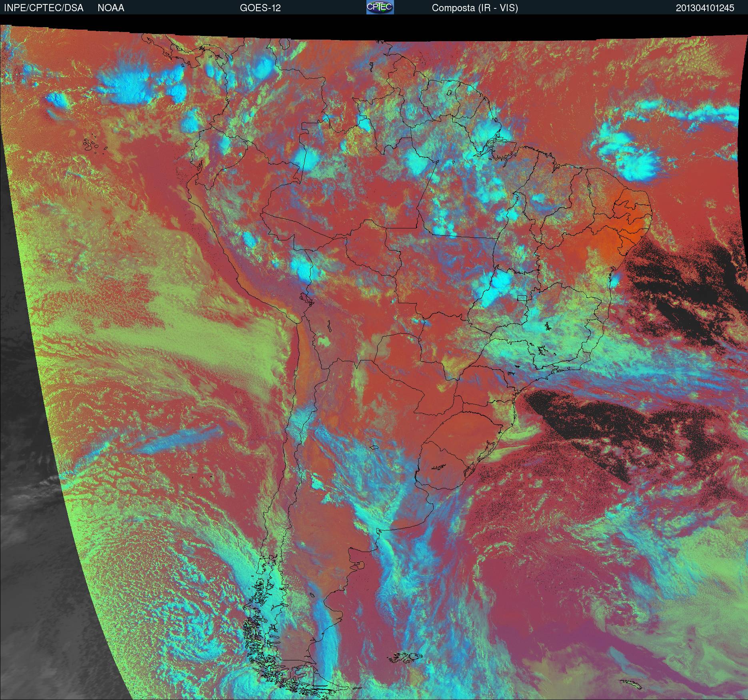Click the NOAA label in the header
The image size is (748, 700).
(111, 8)
